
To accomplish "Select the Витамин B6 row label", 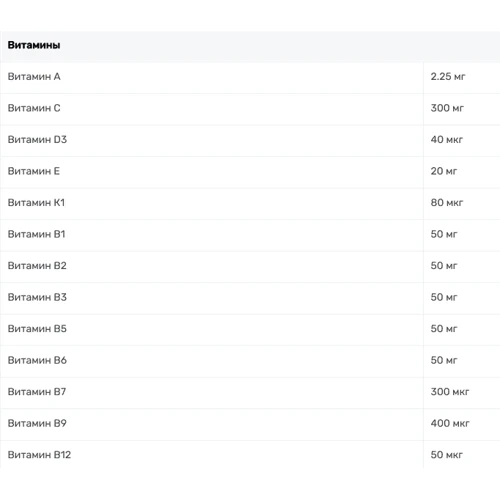I will (37, 360).
